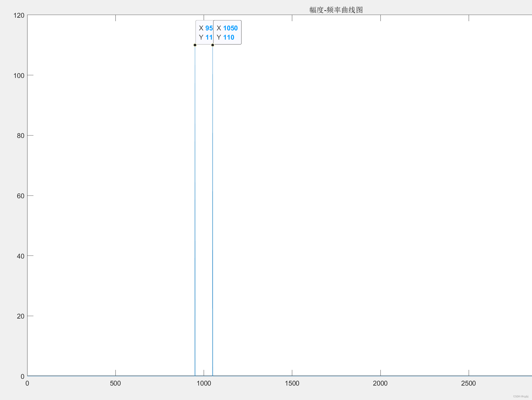Click the y-axis label 40

[21, 256]
